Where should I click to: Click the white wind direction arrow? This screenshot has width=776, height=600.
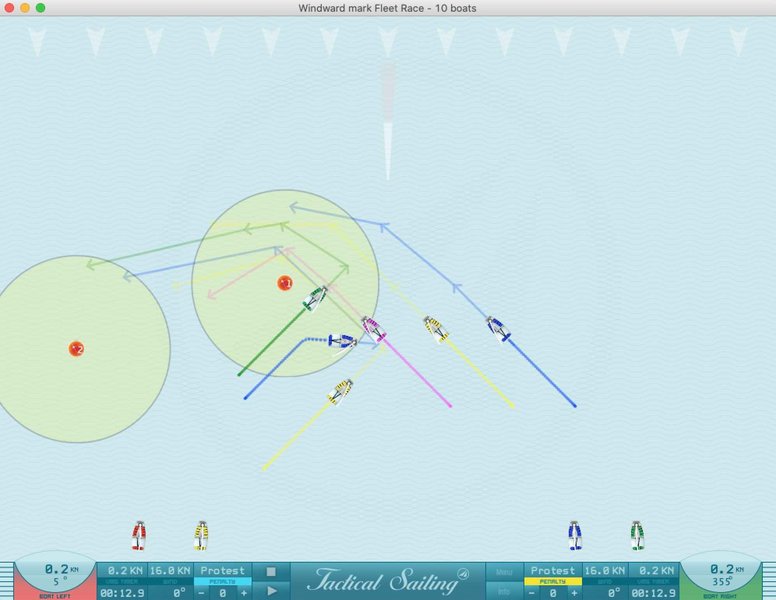click(x=388, y=151)
